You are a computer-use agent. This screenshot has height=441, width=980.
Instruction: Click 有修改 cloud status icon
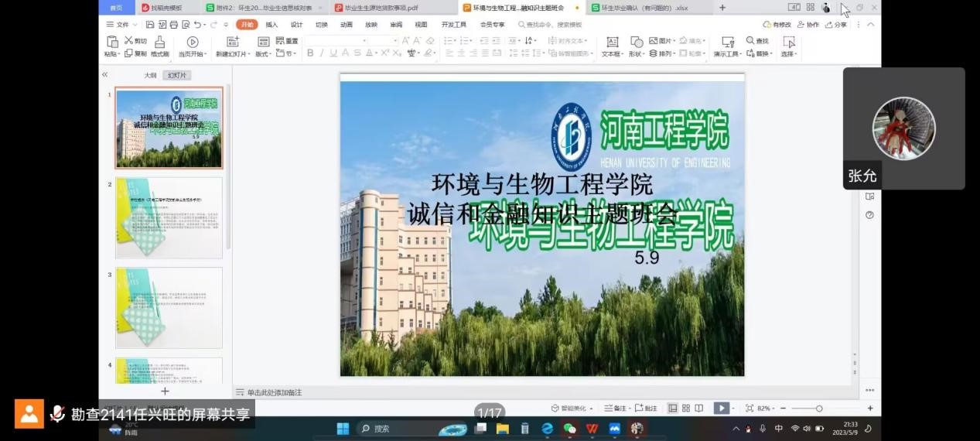pos(767,25)
